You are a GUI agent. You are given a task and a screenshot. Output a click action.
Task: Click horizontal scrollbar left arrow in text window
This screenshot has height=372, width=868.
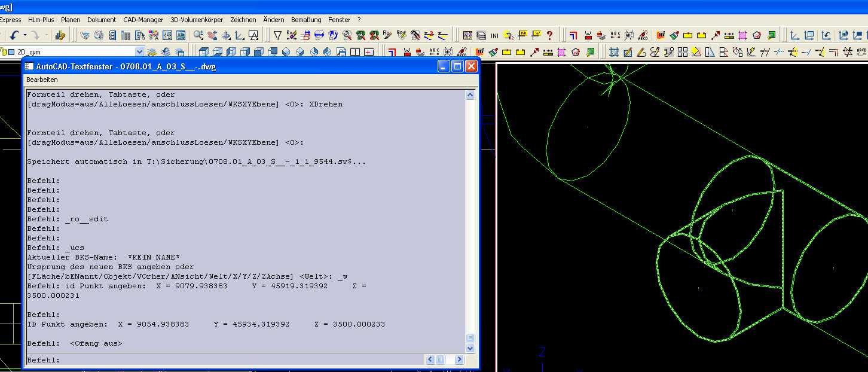(430, 359)
